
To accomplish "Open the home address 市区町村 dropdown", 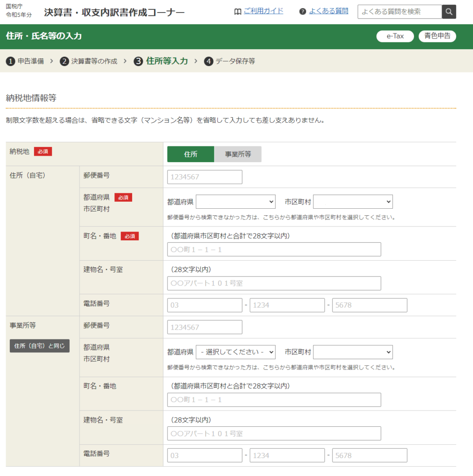I will [x=353, y=202].
